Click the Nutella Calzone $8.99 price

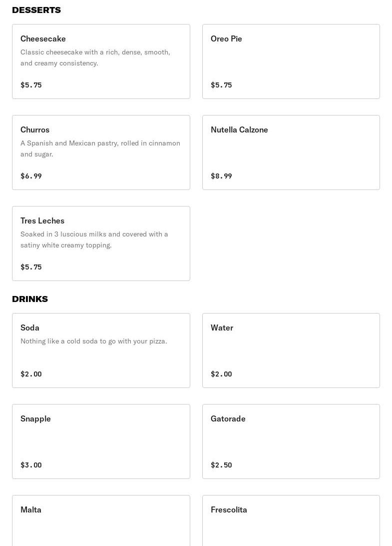(221, 176)
